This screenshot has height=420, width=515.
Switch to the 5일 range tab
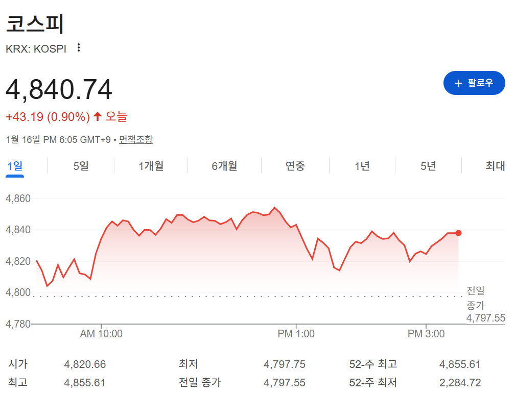pyautogui.click(x=81, y=166)
